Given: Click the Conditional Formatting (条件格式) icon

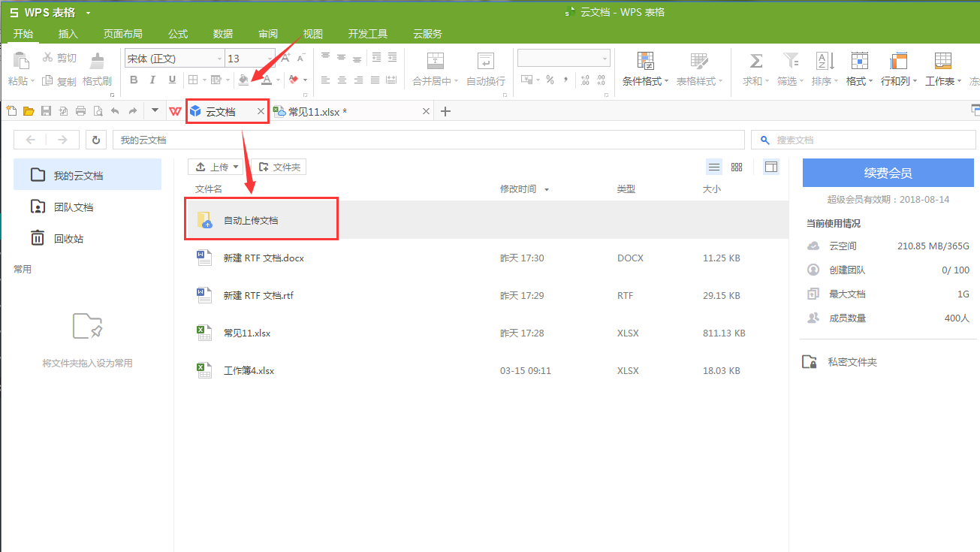Looking at the screenshot, I should coord(645,62).
